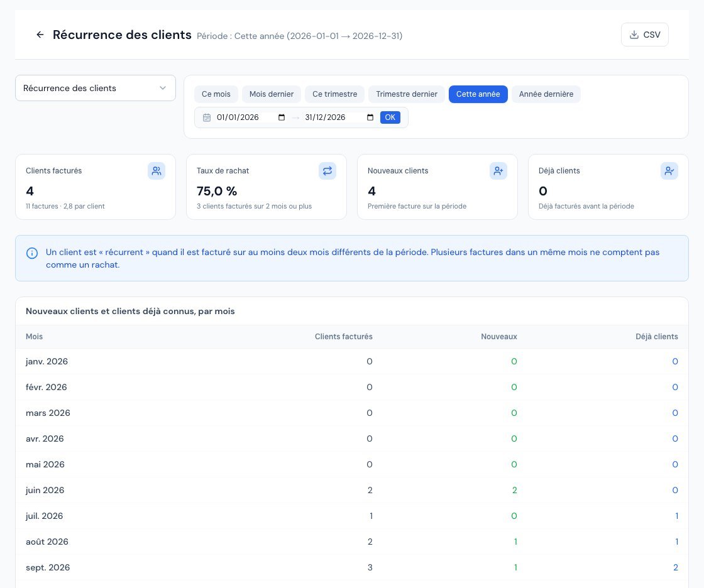This screenshot has width=704, height=588.
Task: Select the Mois dernier period
Action: 272,94
